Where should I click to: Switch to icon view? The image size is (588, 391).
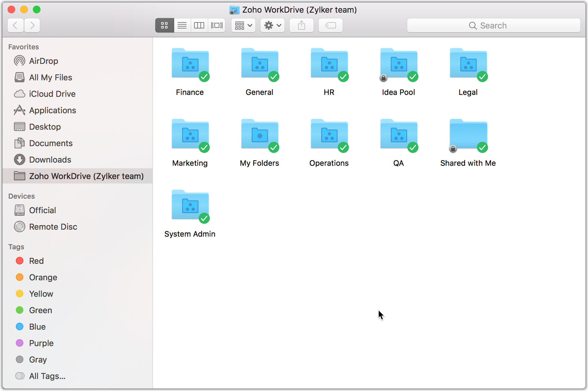tap(164, 25)
